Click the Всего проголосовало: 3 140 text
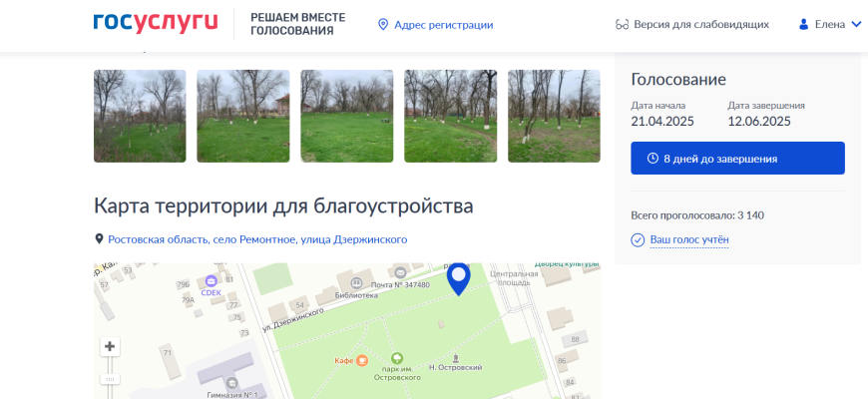The width and height of the screenshot is (868, 399). pos(697,215)
